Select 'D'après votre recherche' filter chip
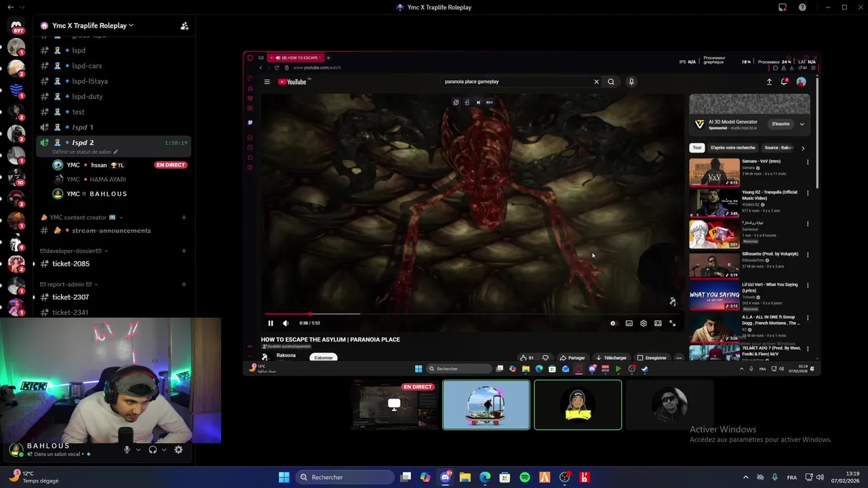 coord(732,148)
